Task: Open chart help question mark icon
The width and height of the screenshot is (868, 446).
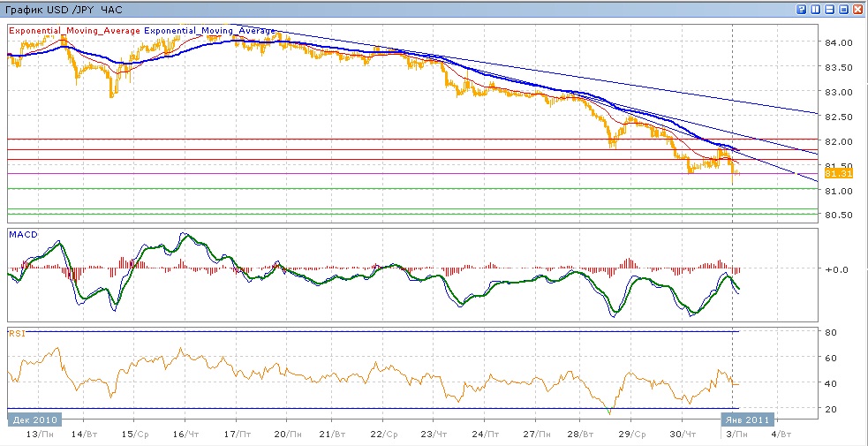Action: (x=801, y=9)
